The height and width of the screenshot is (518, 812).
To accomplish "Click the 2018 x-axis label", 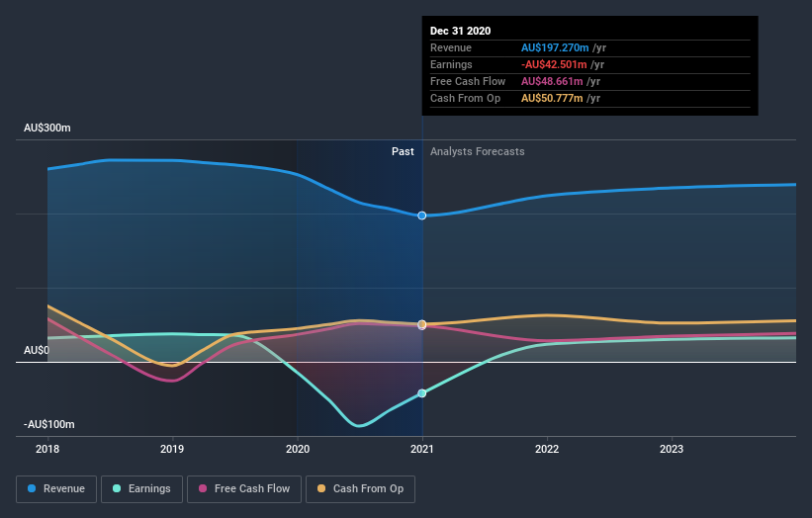I will click(x=47, y=449).
